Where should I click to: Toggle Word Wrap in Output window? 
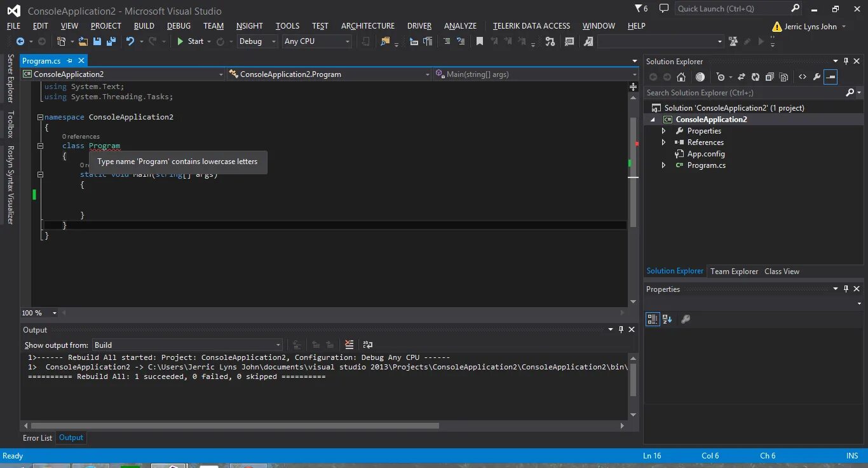pos(368,345)
